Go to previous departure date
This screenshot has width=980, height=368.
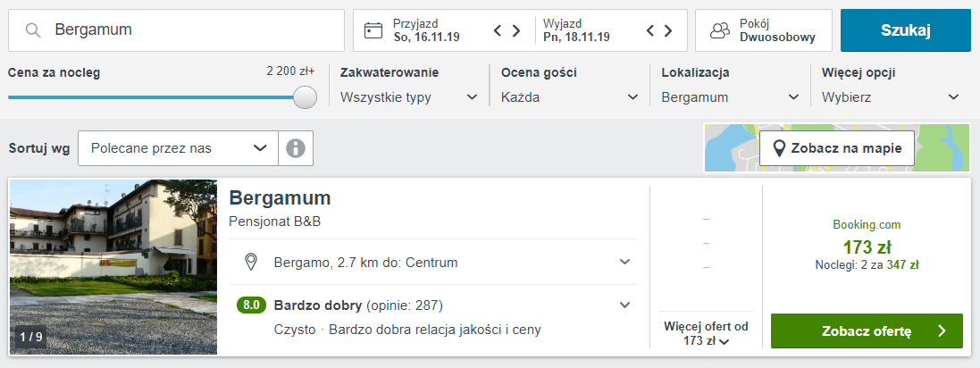651,30
